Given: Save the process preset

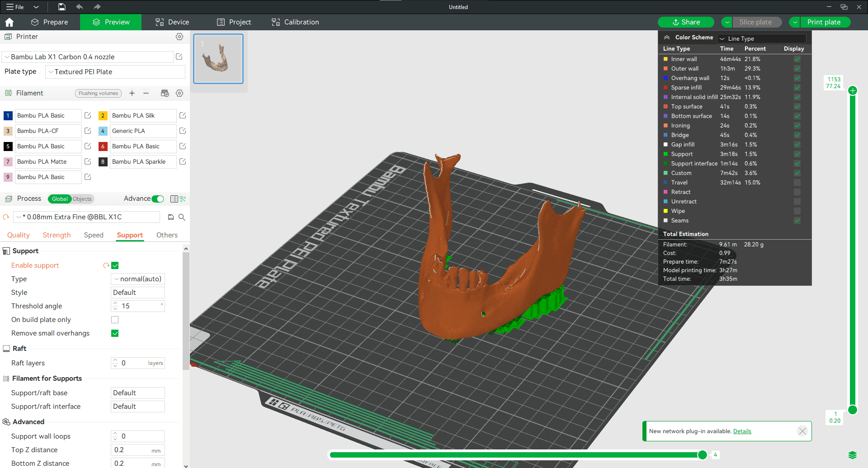Looking at the screenshot, I should 171,217.
